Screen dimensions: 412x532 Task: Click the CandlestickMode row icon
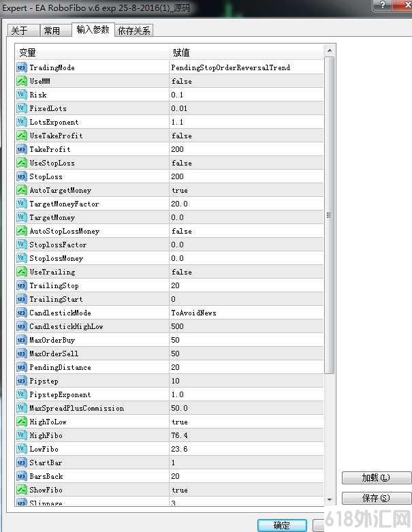(21, 313)
